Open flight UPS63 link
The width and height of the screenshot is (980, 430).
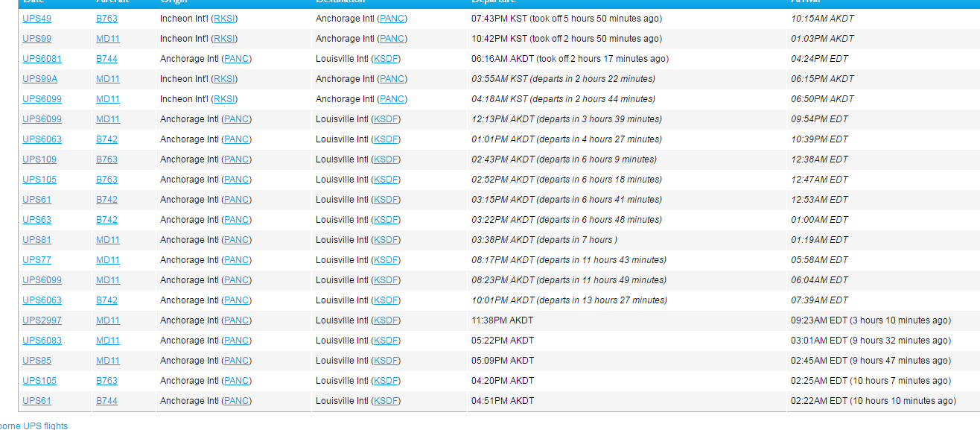point(36,220)
